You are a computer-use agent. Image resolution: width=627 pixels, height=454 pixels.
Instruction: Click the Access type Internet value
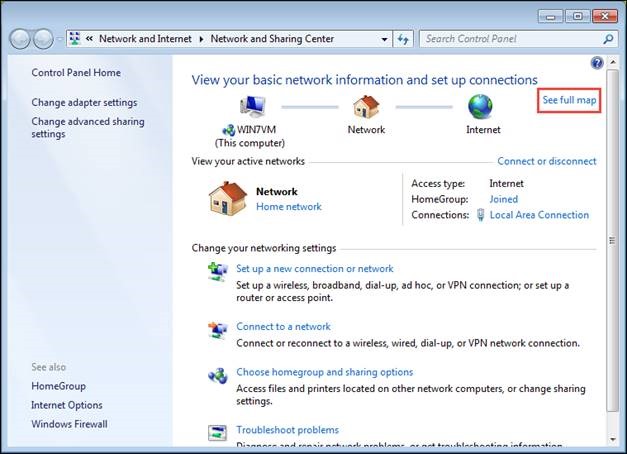click(506, 184)
